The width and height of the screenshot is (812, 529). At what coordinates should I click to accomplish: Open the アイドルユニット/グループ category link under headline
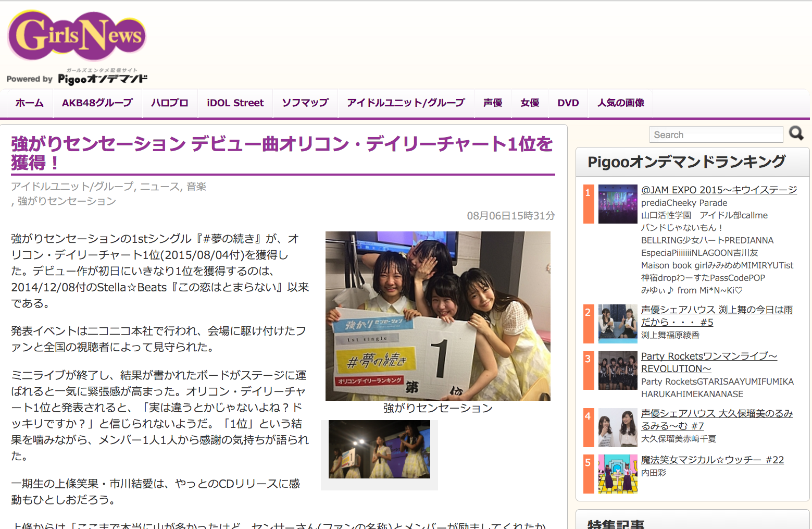pos(72,187)
